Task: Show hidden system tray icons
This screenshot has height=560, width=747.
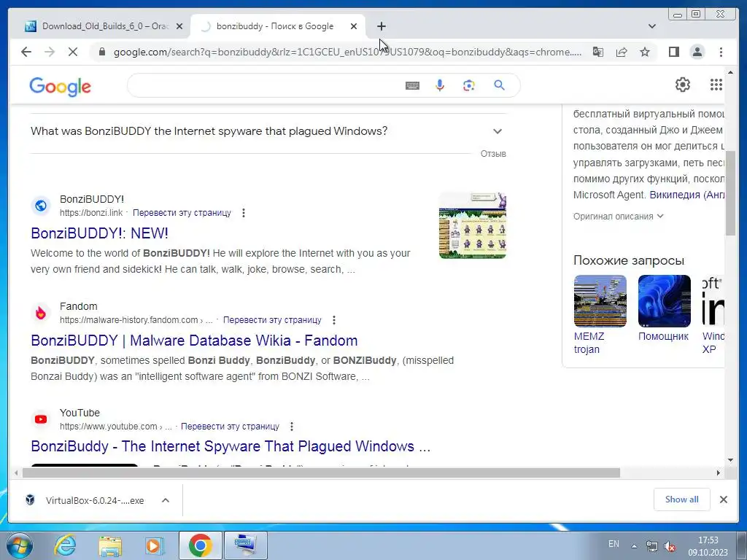Action: [x=634, y=546]
